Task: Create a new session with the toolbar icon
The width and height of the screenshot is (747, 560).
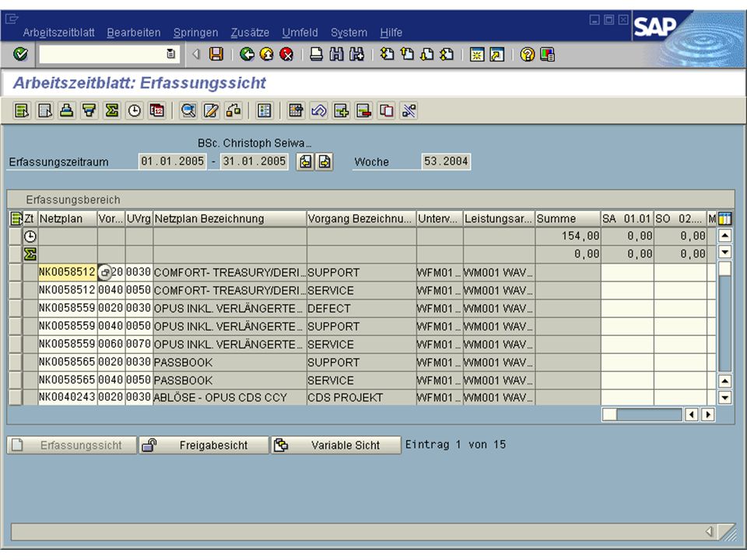Action: pos(476,54)
